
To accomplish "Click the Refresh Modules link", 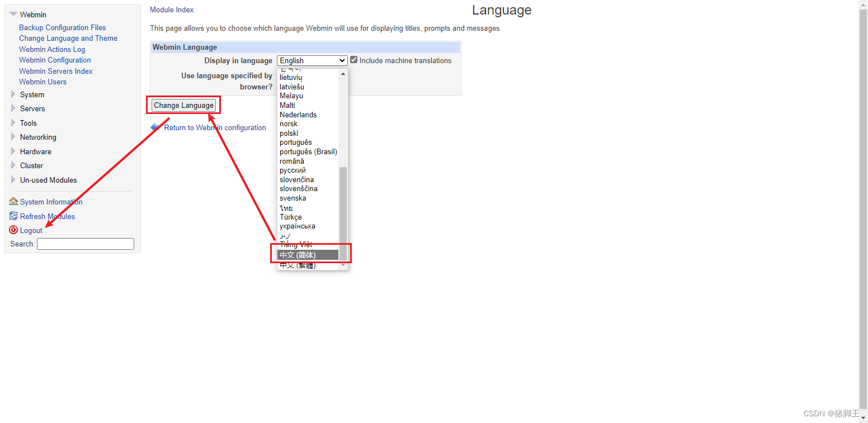I will point(48,216).
